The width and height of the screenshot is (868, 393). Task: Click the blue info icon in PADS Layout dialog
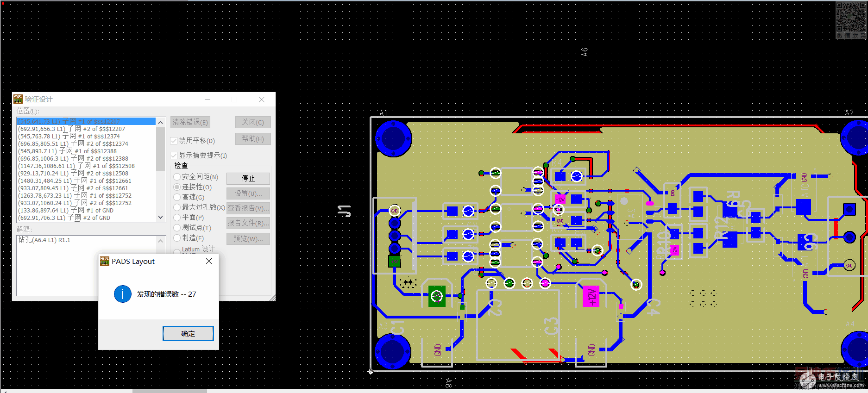[123, 294]
